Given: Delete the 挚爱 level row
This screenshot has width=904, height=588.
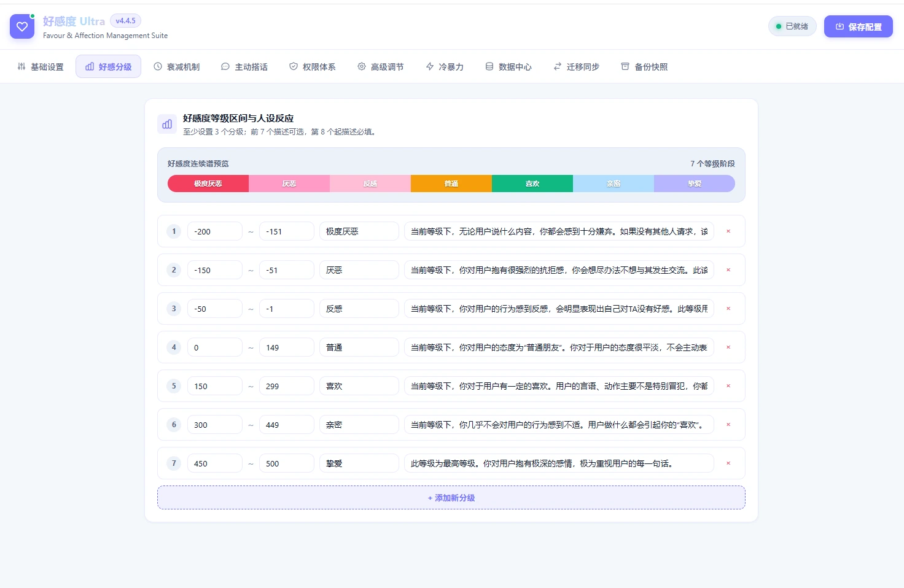Looking at the screenshot, I should click(x=728, y=463).
